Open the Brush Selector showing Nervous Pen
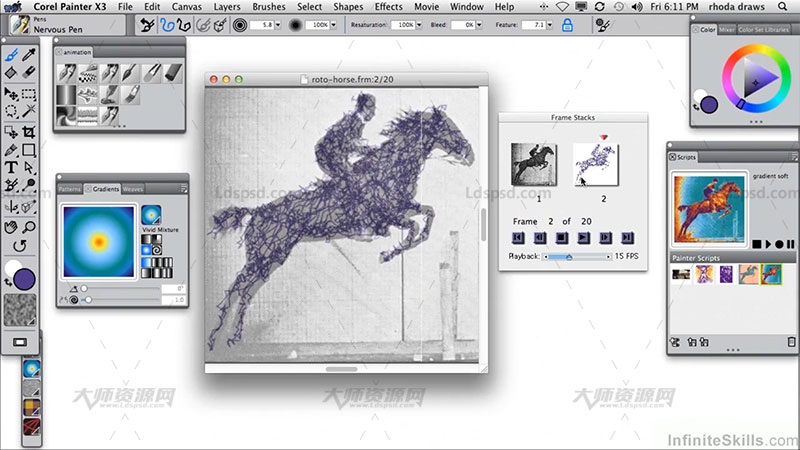The image size is (800, 450). tap(66, 25)
